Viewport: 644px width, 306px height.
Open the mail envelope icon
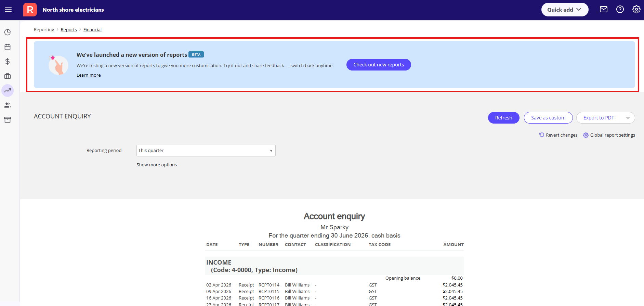(604, 10)
